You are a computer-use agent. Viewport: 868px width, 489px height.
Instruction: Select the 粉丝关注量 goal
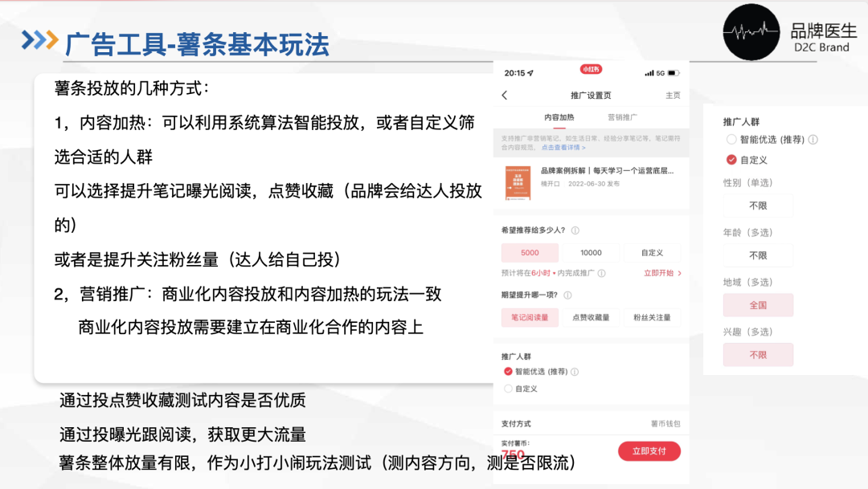coord(652,317)
